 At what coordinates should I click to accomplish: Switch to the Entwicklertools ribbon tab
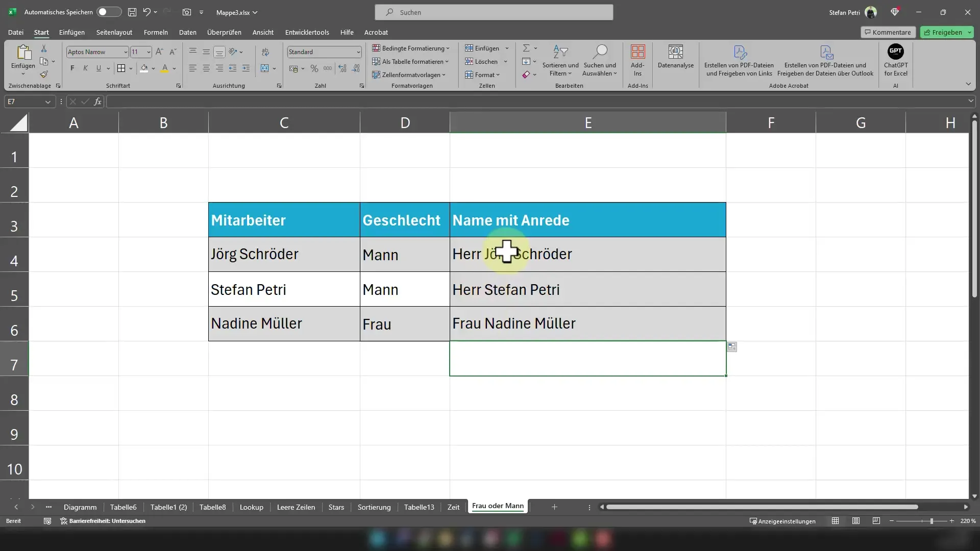(x=307, y=32)
